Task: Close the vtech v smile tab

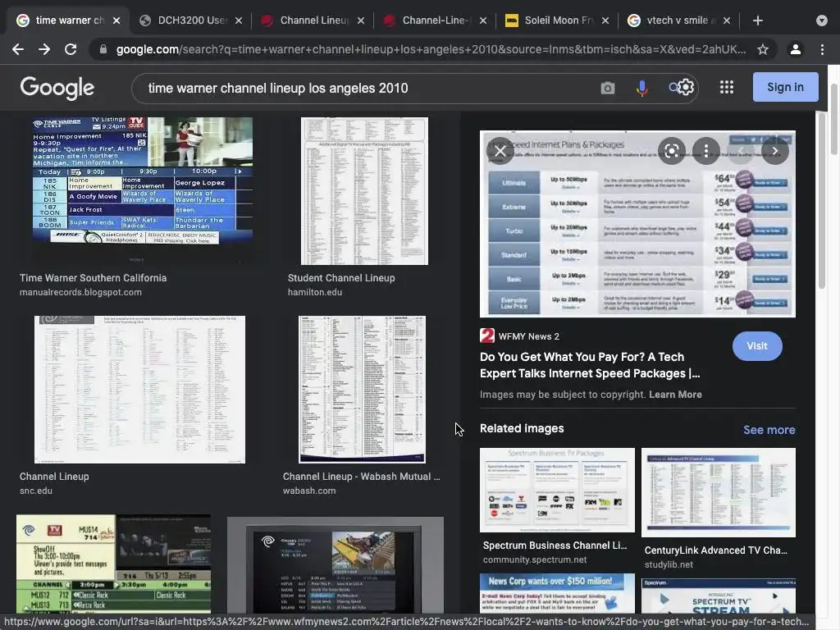Action: [727, 21]
